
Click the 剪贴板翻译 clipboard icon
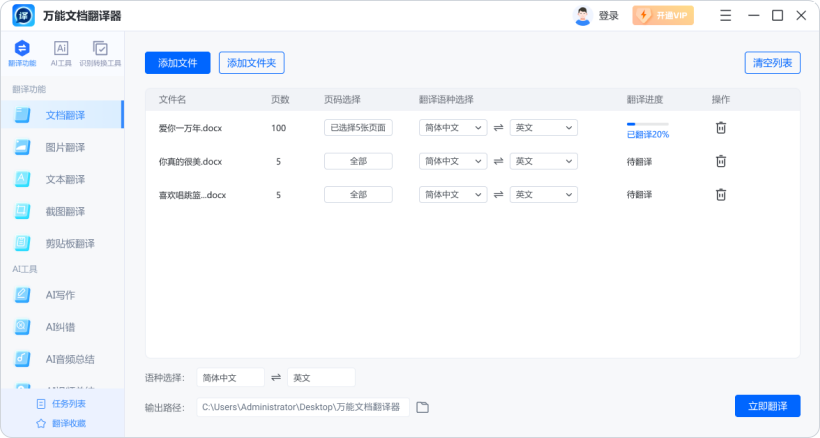[x=22, y=244]
